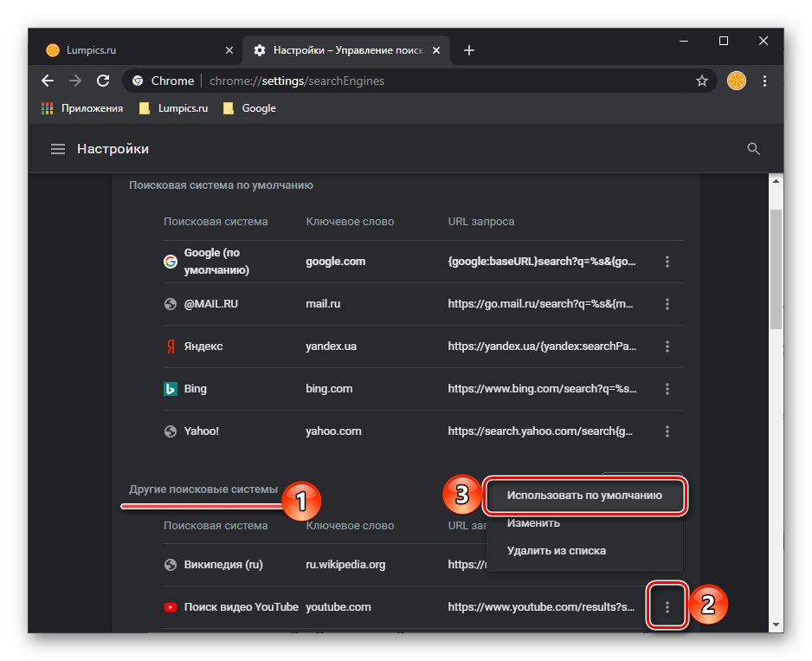Image resolution: width=812 pixels, height=661 pixels.
Task: Click Изменить in the context menu
Action: tap(532, 522)
